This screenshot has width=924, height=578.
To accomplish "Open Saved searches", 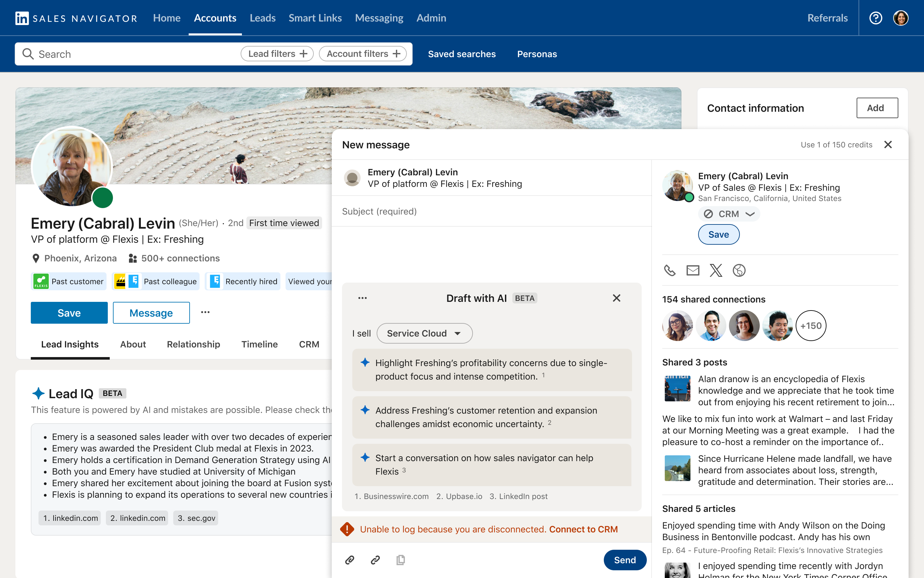I will [x=462, y=54].
